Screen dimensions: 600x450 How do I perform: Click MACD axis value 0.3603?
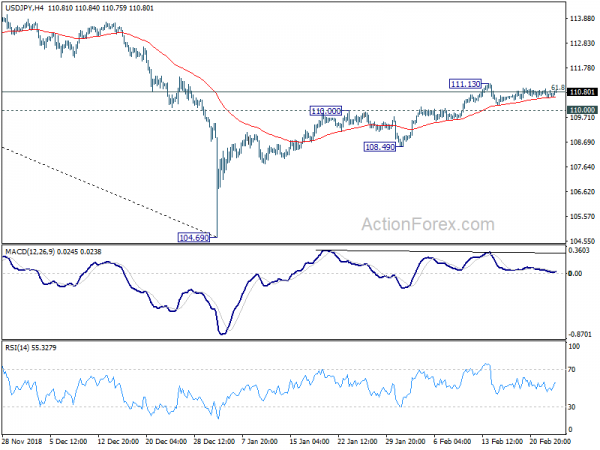579,250
